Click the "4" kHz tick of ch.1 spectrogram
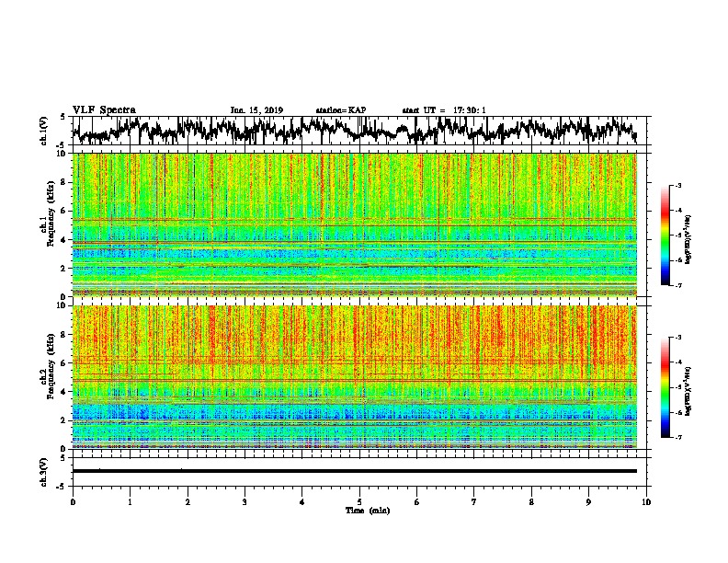 tap(64, 240)
